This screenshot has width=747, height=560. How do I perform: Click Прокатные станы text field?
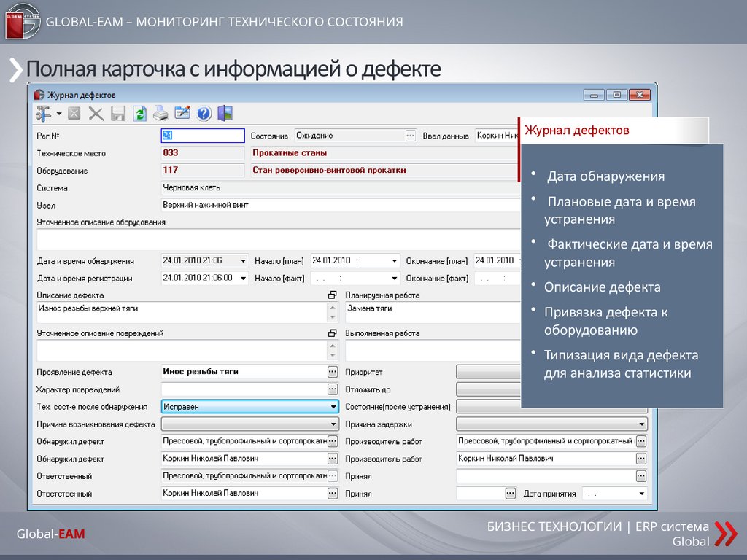[x=384, y=153]
